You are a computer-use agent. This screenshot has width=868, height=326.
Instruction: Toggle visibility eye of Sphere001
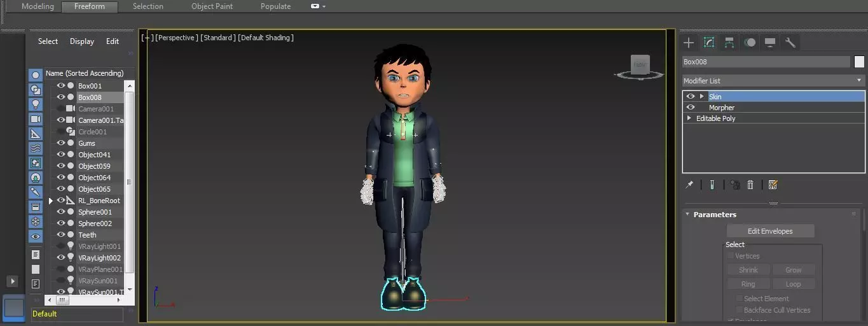(61, 212)
